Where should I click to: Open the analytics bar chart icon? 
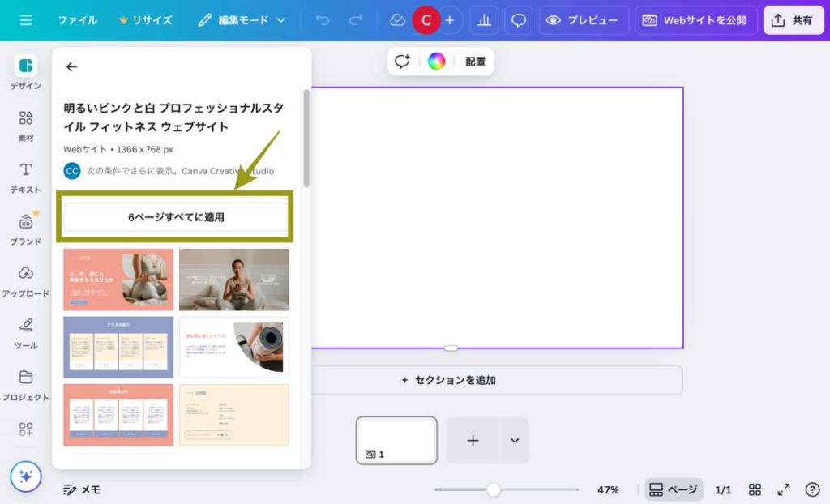point(484,20)
